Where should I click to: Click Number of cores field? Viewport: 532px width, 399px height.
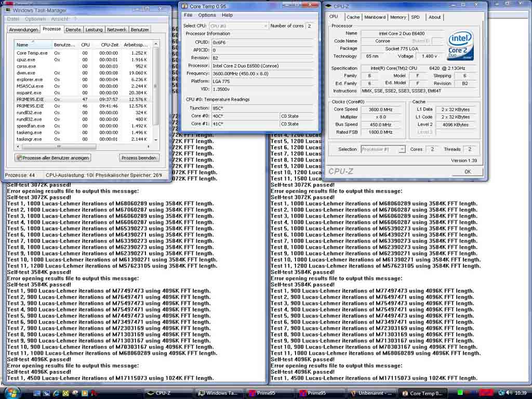coord(310,26)
